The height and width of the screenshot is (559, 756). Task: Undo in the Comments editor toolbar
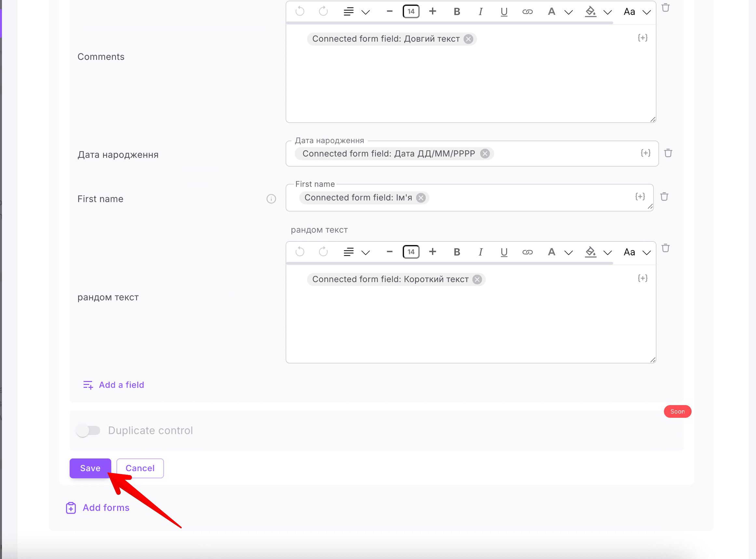click(x=300, y=11)
